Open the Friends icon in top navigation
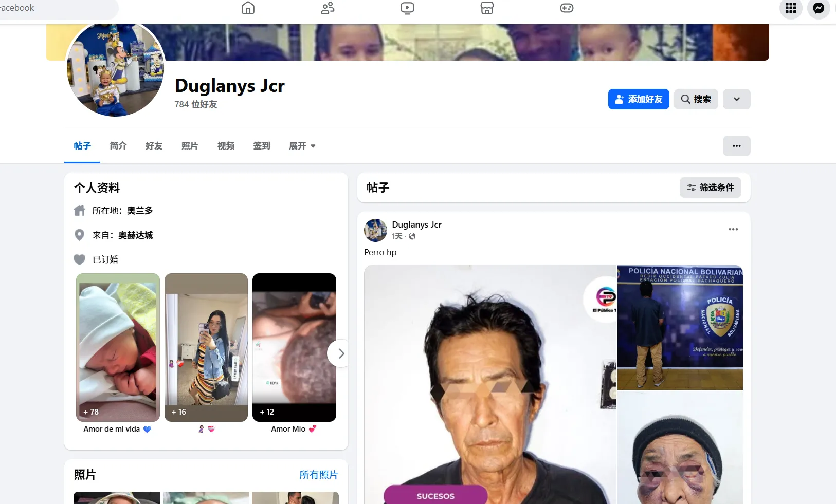836x504 pixels. tap(328, 8)
